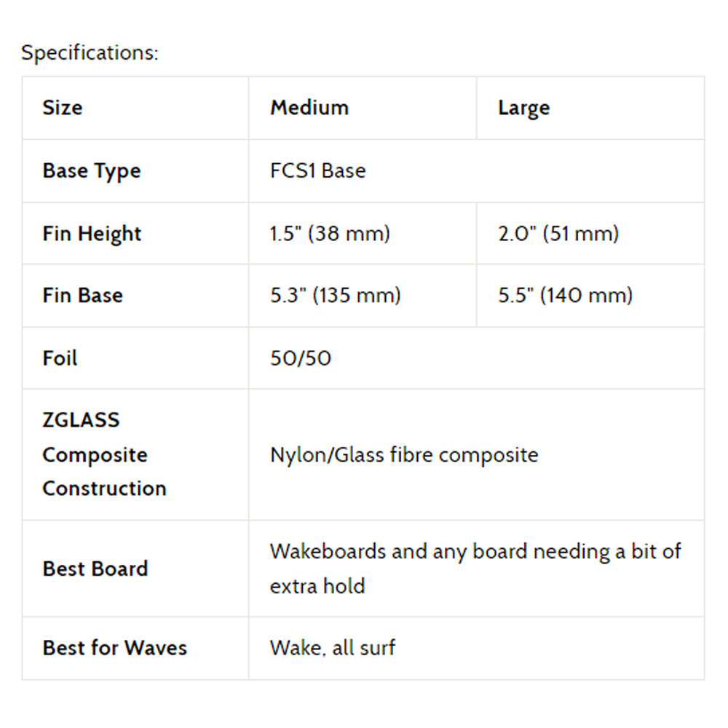The width and height of the screenshot is (728, 728).
Task: Click the 5.5" (140 mm) cell
Action: coord(565,296)
